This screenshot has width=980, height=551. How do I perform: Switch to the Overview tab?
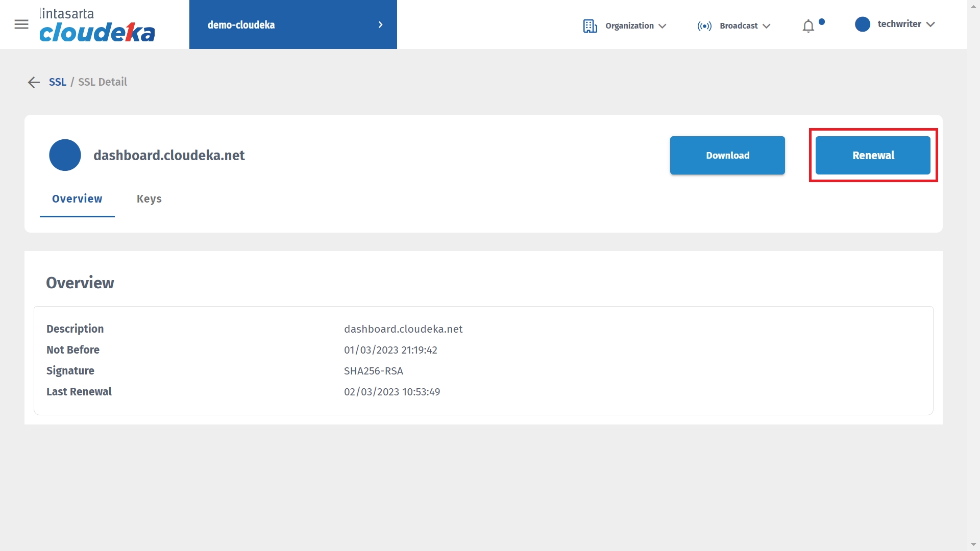click(77, 199)
